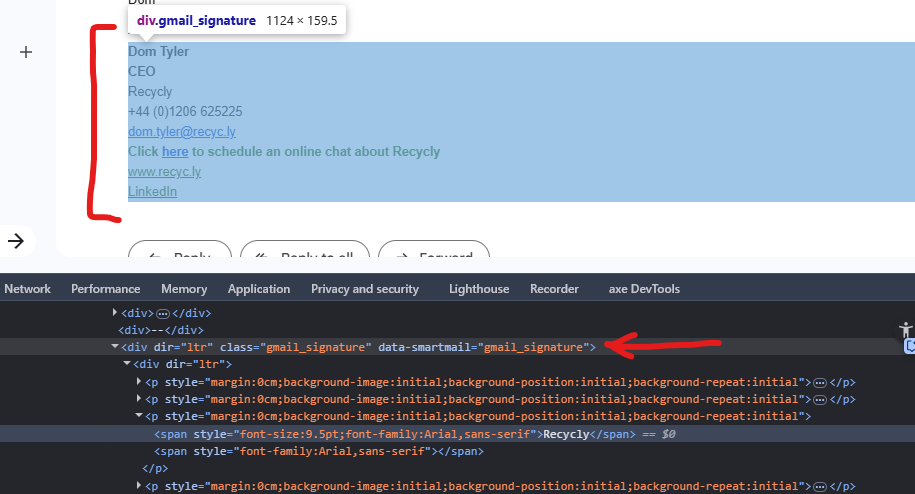This screenshot has height=494, width=915.
Task: Click the Forward button
Action: point(434,250)
